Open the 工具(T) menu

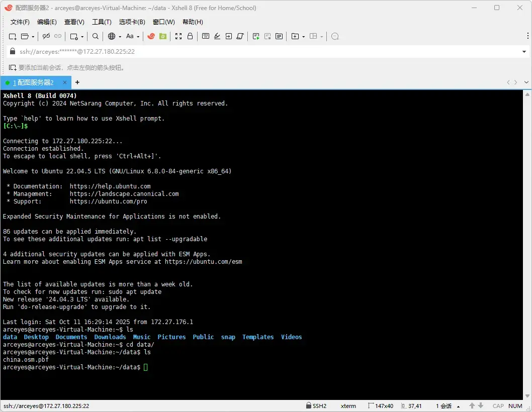click(x=102, y=22)
